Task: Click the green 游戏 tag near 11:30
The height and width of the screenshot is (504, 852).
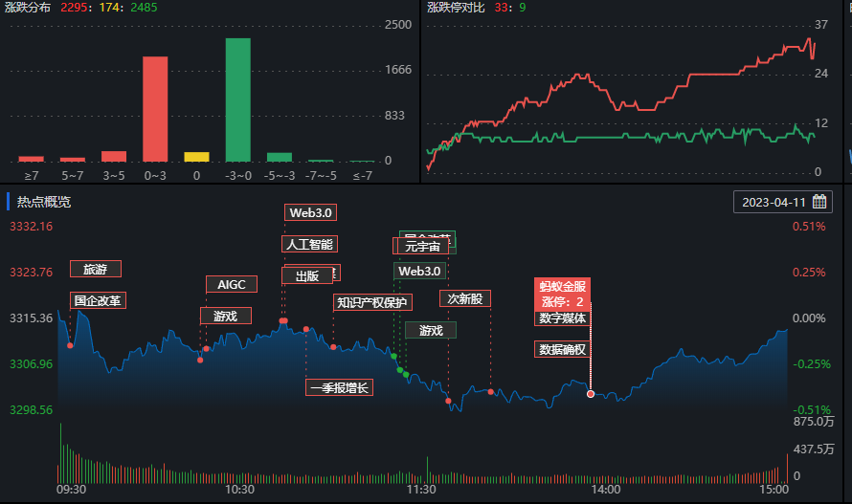Action: tap(431, 330)
